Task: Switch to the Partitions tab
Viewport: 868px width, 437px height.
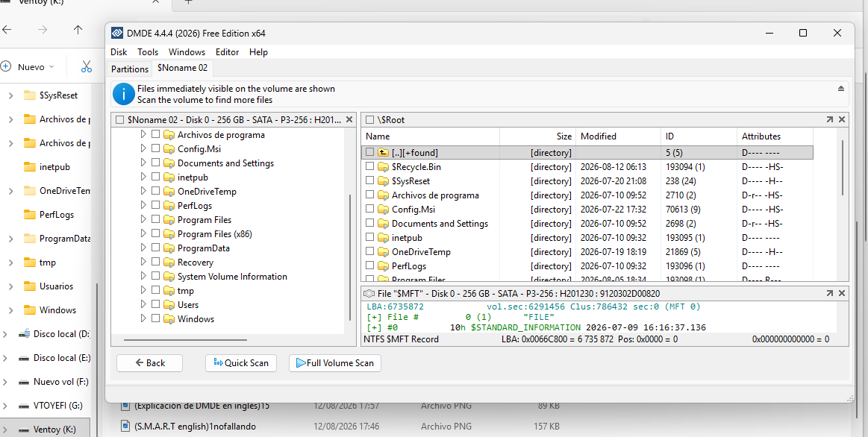Action: (x=130, y=69)
